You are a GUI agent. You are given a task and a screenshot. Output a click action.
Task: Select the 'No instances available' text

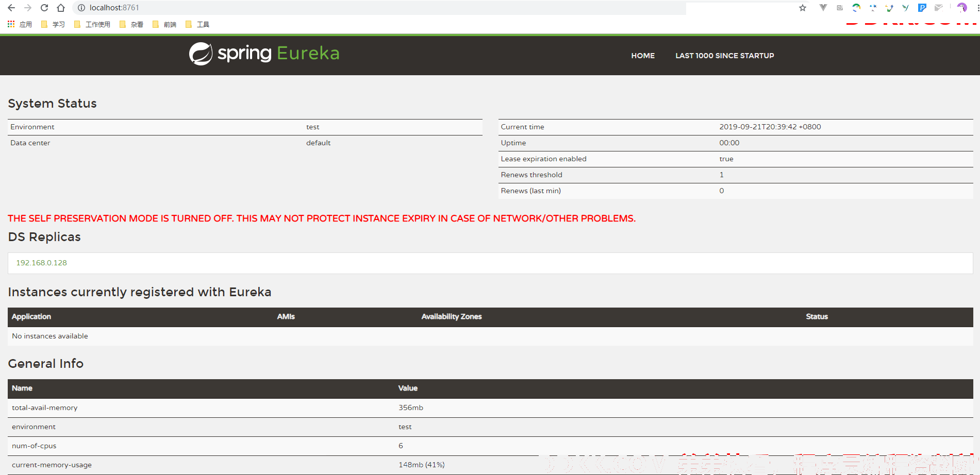point(50,336)
